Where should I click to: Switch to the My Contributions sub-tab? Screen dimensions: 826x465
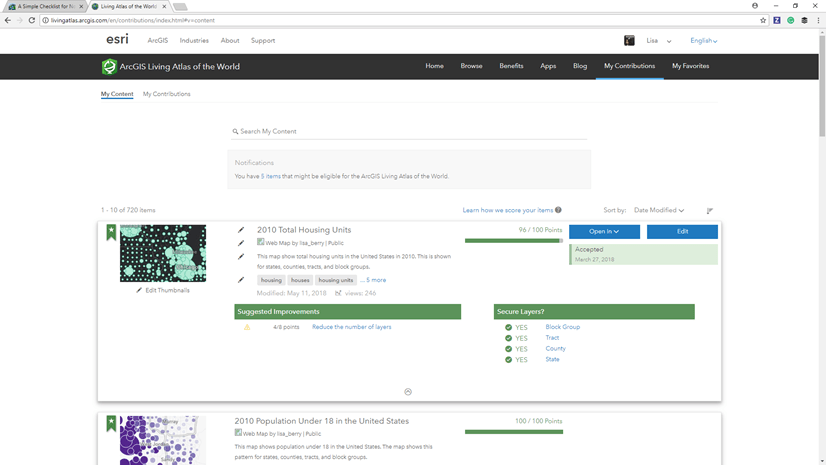click(166, 94)
